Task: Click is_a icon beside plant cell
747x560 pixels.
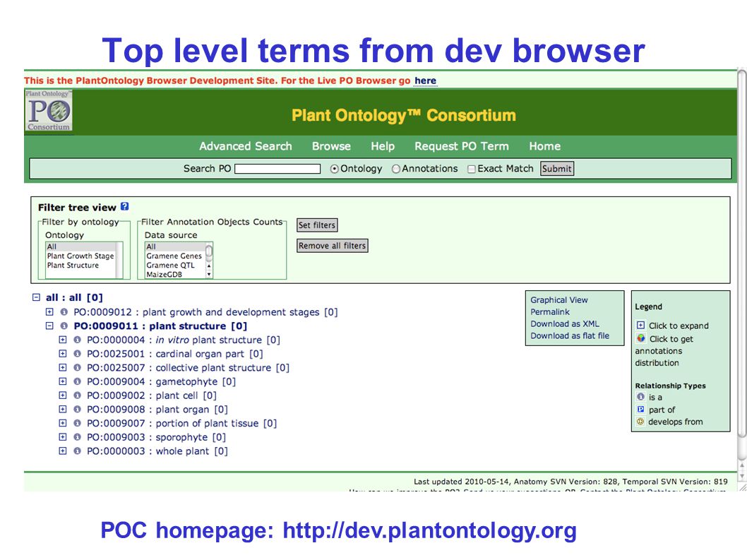Action: [77, 395]
